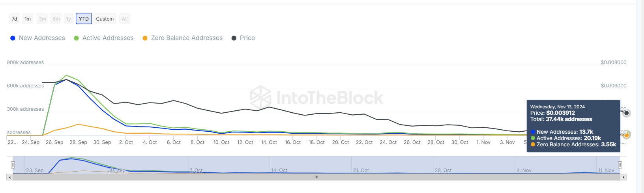Click the dark Price legend dot

coord(234,38)
